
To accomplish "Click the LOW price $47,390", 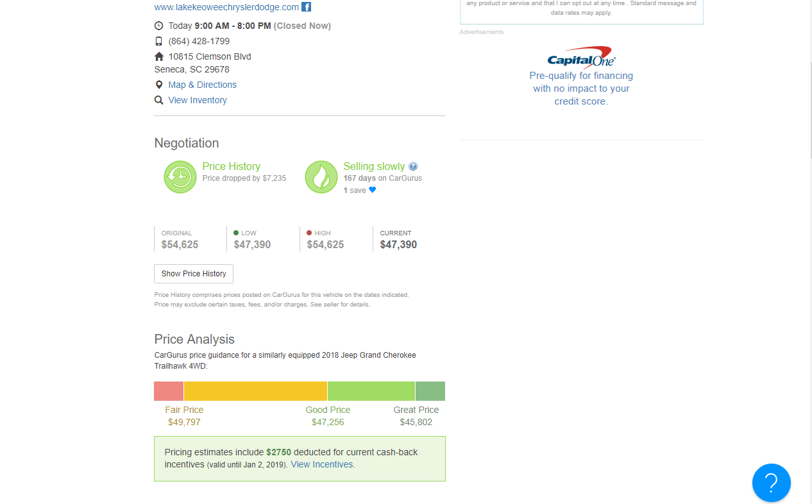I will [x=252, y=244].
